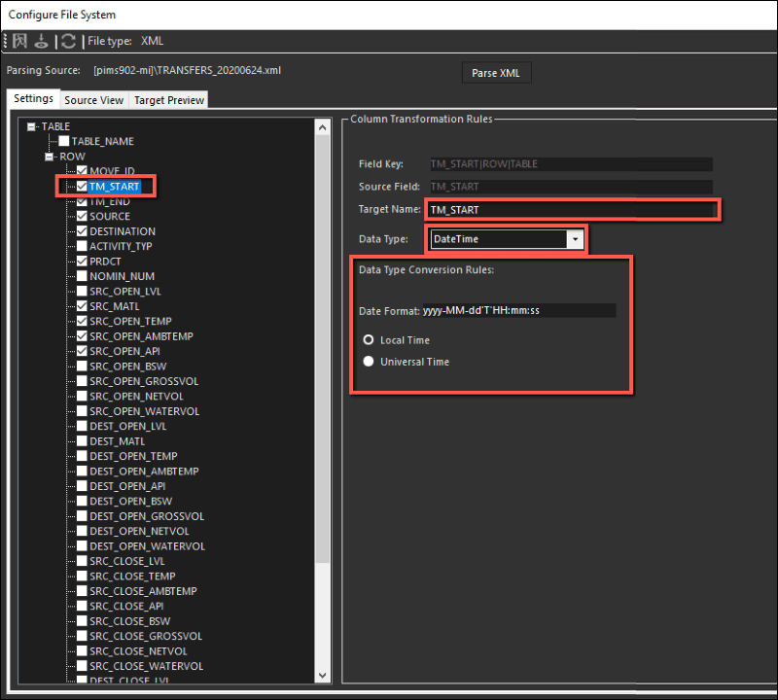Click the scrollbar down arrow
This screenshot has width=778, height=700.
pyautogui.click(x=322, y=674)
